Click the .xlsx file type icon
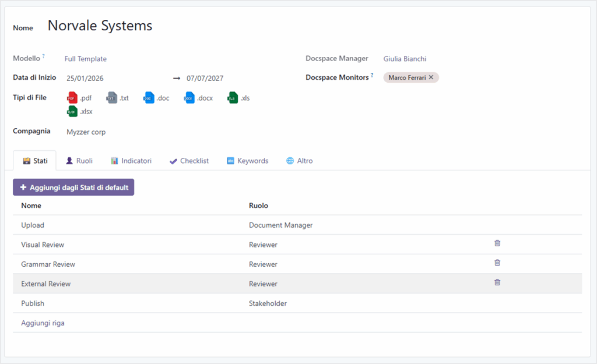The height and width of the screenshot is (364, 597). pyautogui.click(x=72, y=111)
